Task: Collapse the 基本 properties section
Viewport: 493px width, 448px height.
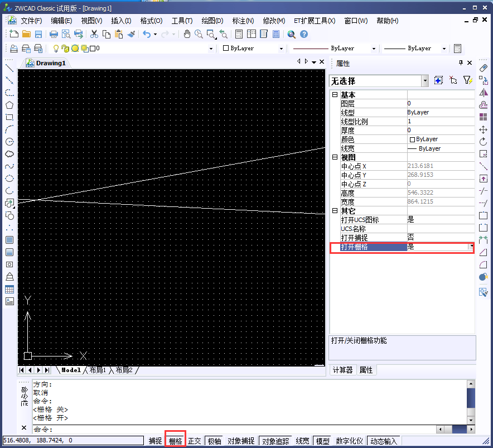Action: (x=335, y=95)
